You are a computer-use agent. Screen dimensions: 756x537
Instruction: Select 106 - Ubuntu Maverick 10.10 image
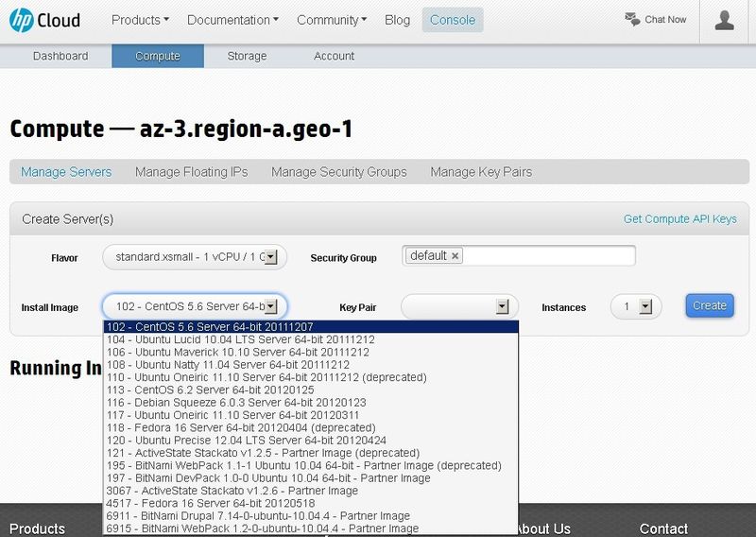click(x=311, y=352)
